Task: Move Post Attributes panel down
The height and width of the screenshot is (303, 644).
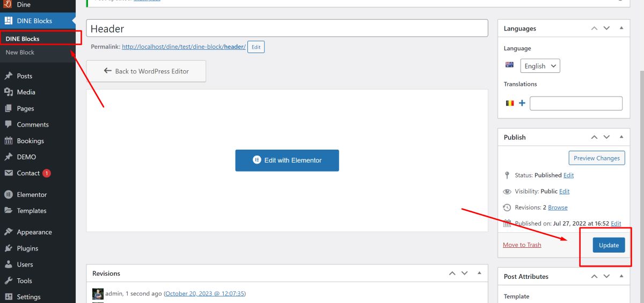Action: [606, 276]
